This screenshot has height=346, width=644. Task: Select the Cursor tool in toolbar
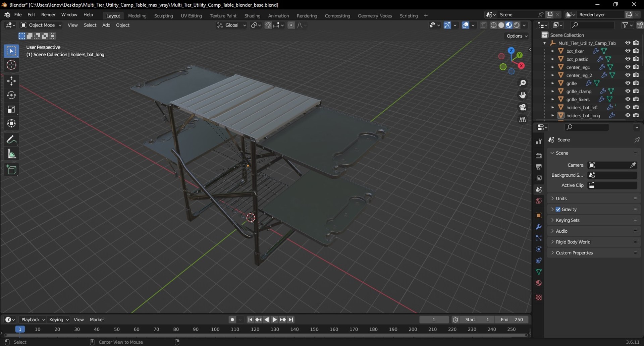coord(11,65)
